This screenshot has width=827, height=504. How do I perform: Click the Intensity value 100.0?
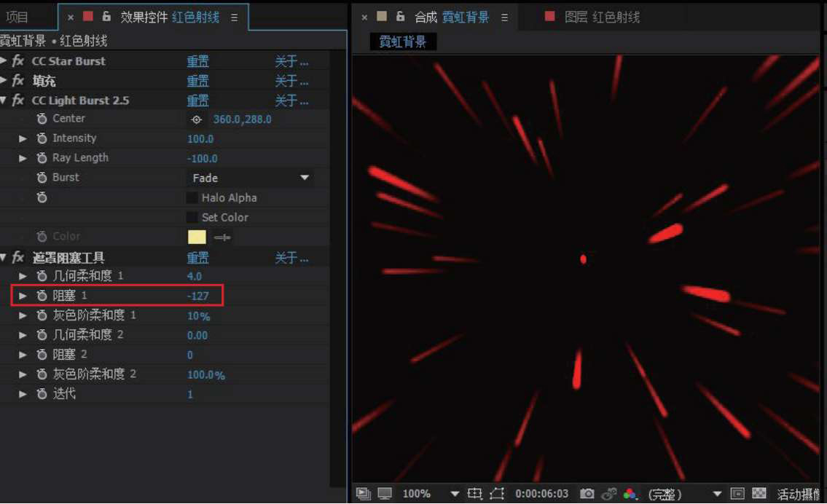[x=200, y=139]
